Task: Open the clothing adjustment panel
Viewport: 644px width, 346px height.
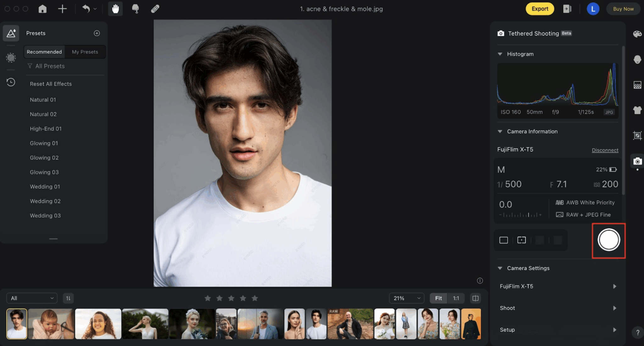Action: (x=637, y=110)
